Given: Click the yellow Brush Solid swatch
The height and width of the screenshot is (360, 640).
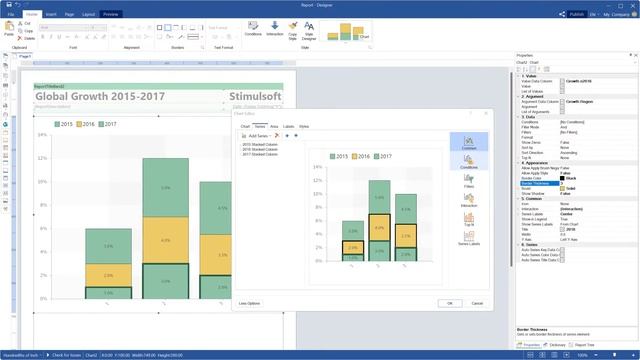Looking at the screenshot, I should coord(562,189).
